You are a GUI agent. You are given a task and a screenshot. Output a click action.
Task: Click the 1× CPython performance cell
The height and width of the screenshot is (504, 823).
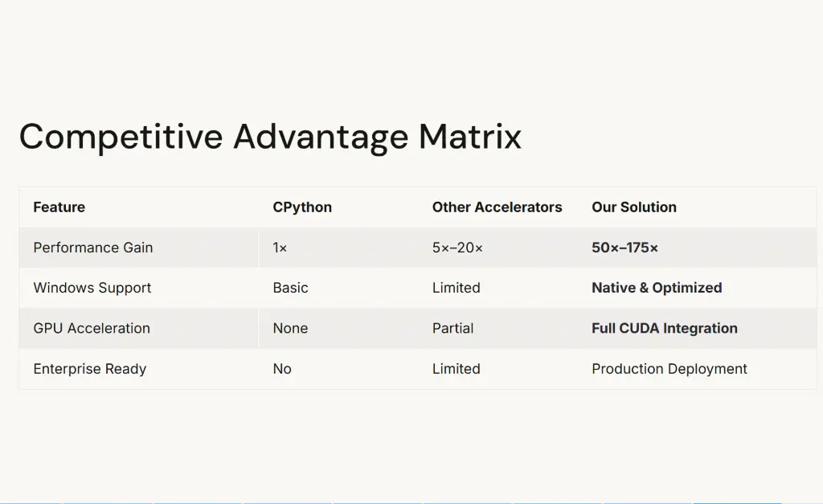[x=280, y=248]
